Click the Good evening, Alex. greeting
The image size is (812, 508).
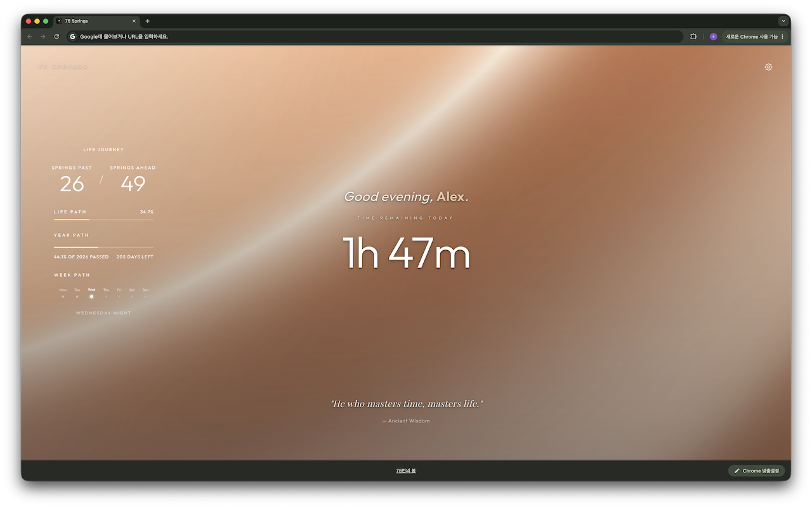[406, 197]
